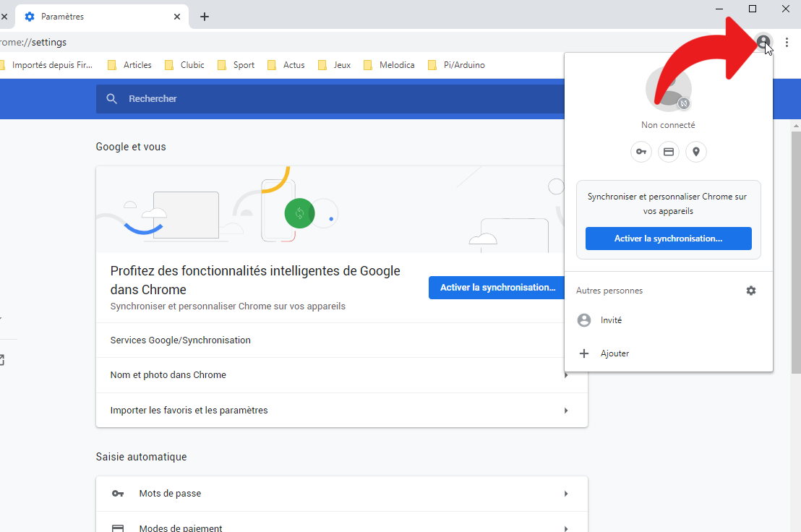This screenshot has height=532, width=801.
Task: Click Activer la synchronisation on settings page
Action: (497, 288)
